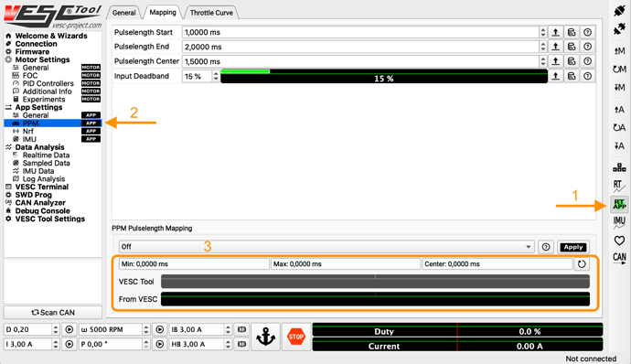Click the red STOP button
The width and height of the screenshot is (631, 364).
click(295, 337)
